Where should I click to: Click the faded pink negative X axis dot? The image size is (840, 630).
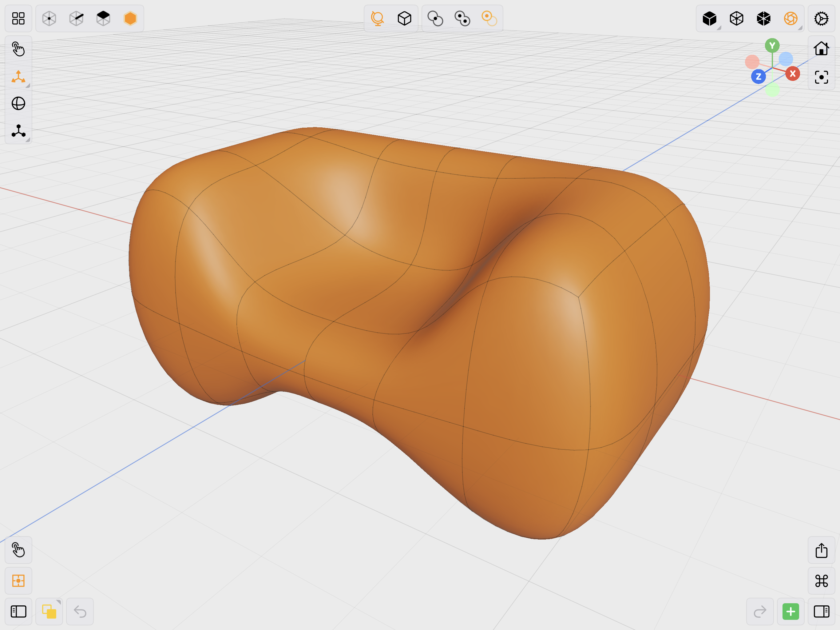pos(752,62)
